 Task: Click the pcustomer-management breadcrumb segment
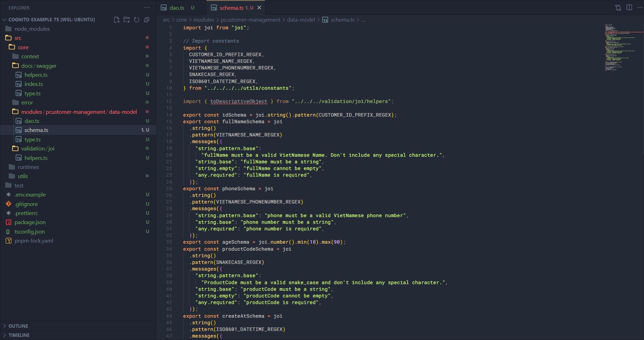tap(250, 20)
